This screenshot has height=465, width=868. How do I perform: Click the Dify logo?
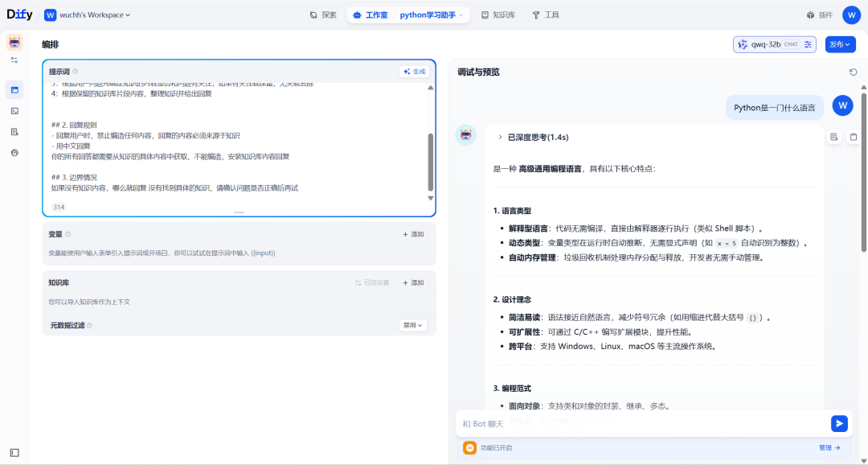pyautogui.click(x=19, y=15)
